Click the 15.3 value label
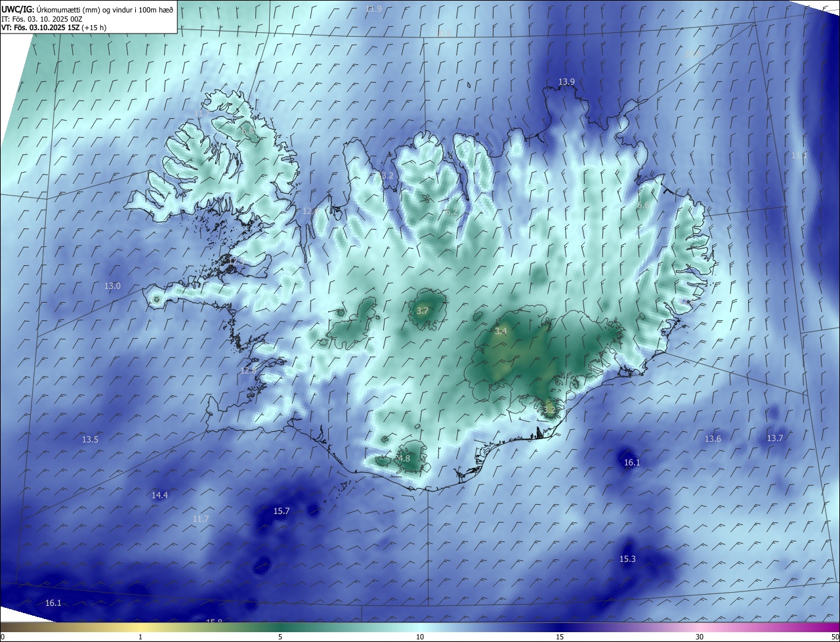 [x=627, y=559]
